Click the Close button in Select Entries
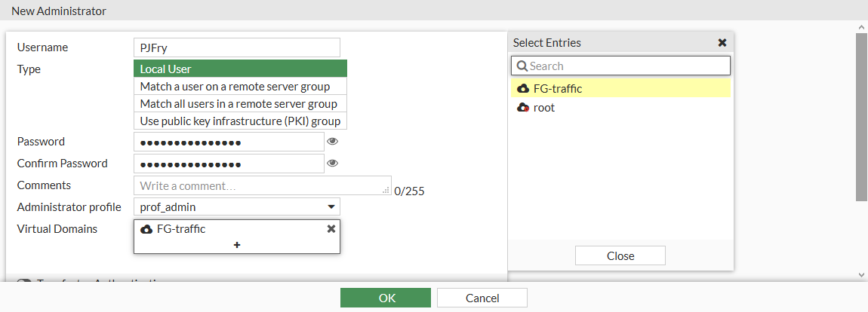The height and width of the screenshot is (312, 868). [x=620, y=256]
